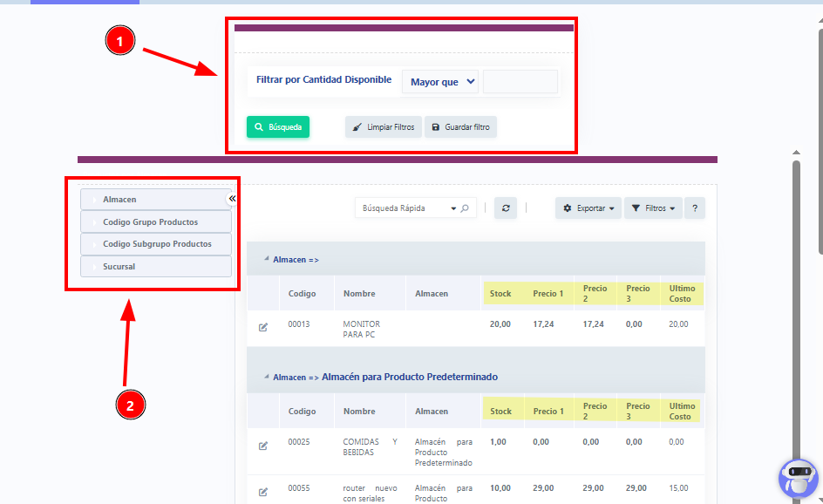The width and height of the screenshot is (823, 504).
Task: Collapse the side panel with double-chevron icon
Action: coord(233,199)
